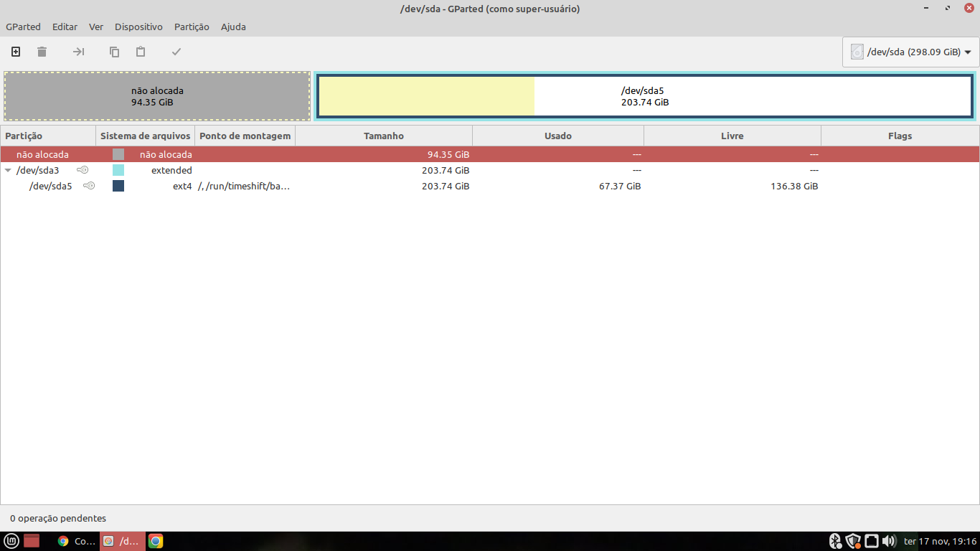Select the /dev/sda5 partition row

[490, 186]
